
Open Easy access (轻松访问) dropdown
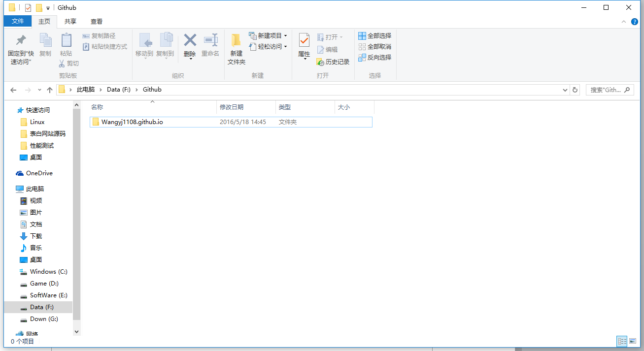(x=268, y=47)
